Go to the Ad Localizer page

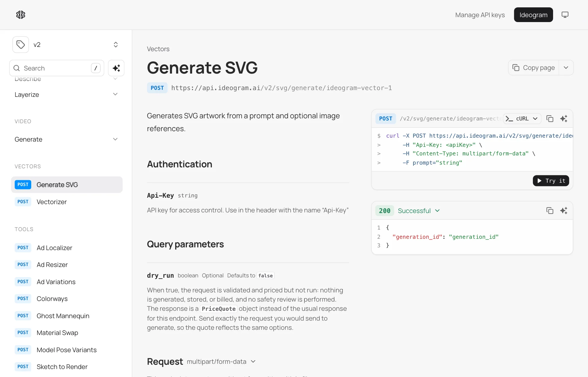point(67,248)
